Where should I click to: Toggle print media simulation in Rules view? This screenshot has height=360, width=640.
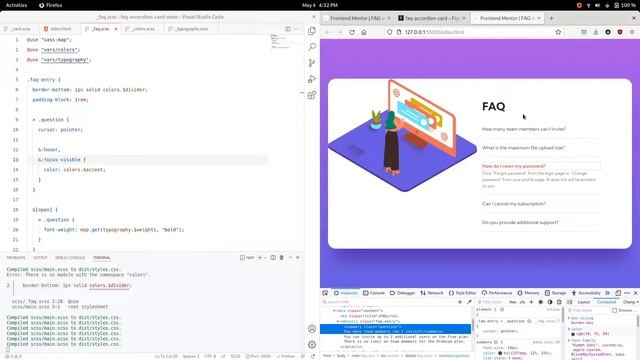(559, 302)
